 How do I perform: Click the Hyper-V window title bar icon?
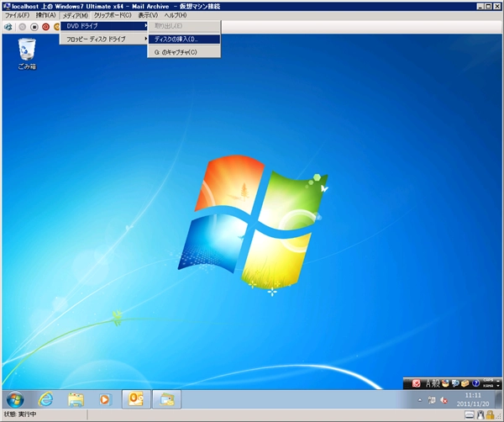(7, 6)
